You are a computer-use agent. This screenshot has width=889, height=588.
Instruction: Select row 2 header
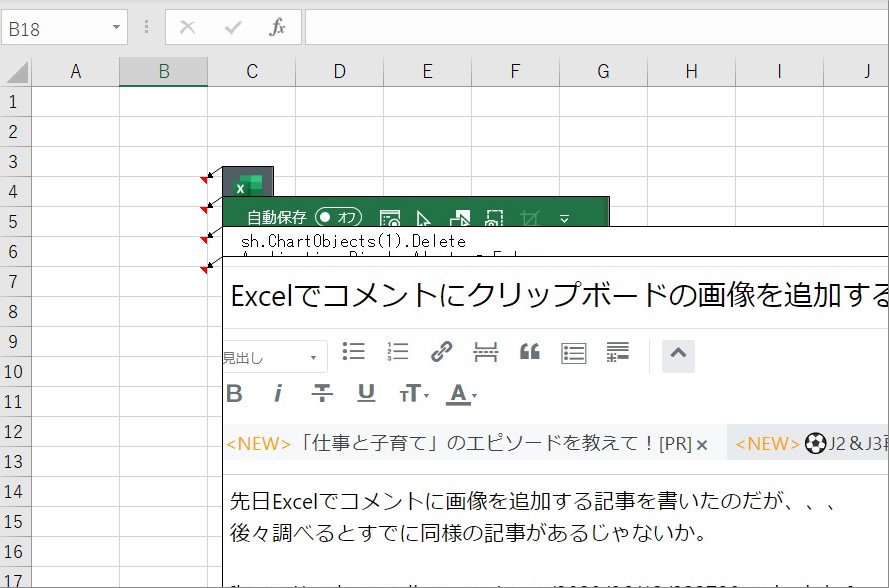pyautogui.click(x=15, y=132)
